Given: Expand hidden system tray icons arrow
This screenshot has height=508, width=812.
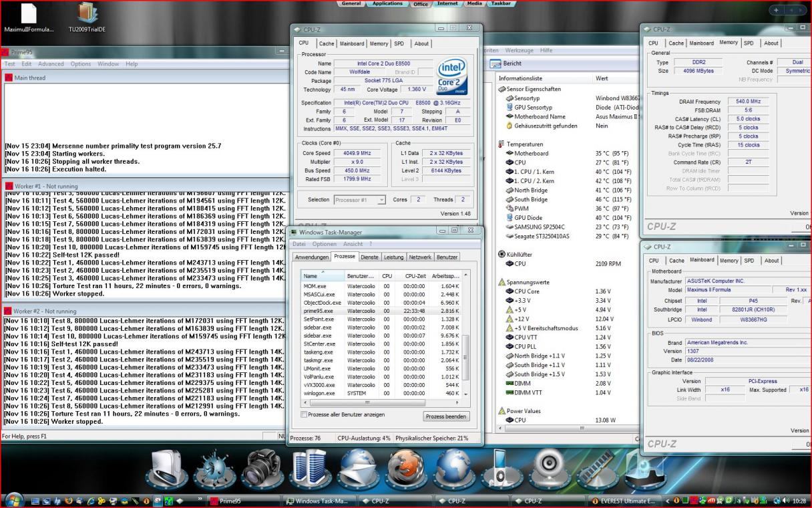Looking at the screenshot, I should pos(668,501).
